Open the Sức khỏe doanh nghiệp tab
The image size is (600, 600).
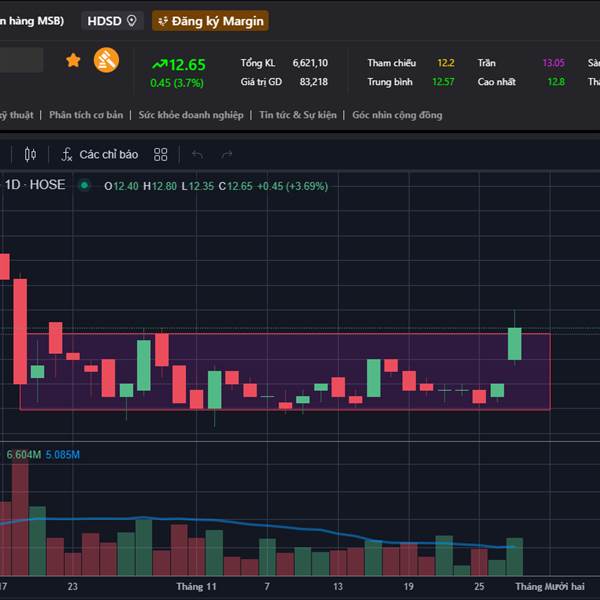(191, 115)
